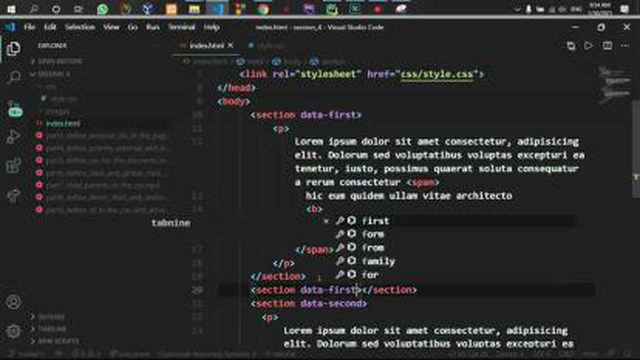Follow the css/style.css href link
640x360 pixels.
436,74
